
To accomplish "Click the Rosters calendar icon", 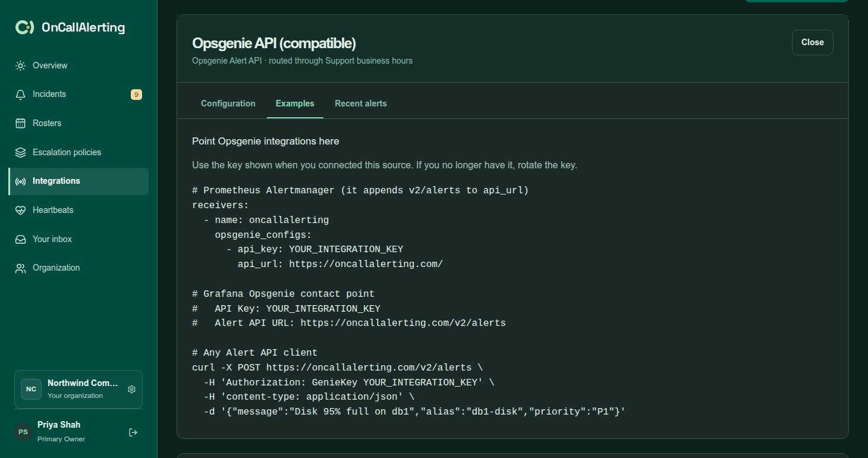I will tap(21, 123).
